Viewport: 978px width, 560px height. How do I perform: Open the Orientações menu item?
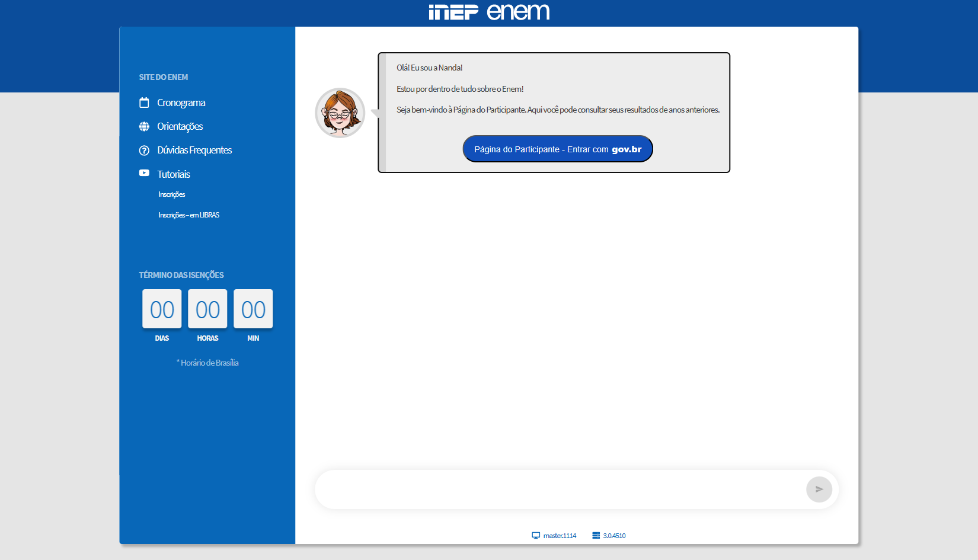[x=180, y=126]
